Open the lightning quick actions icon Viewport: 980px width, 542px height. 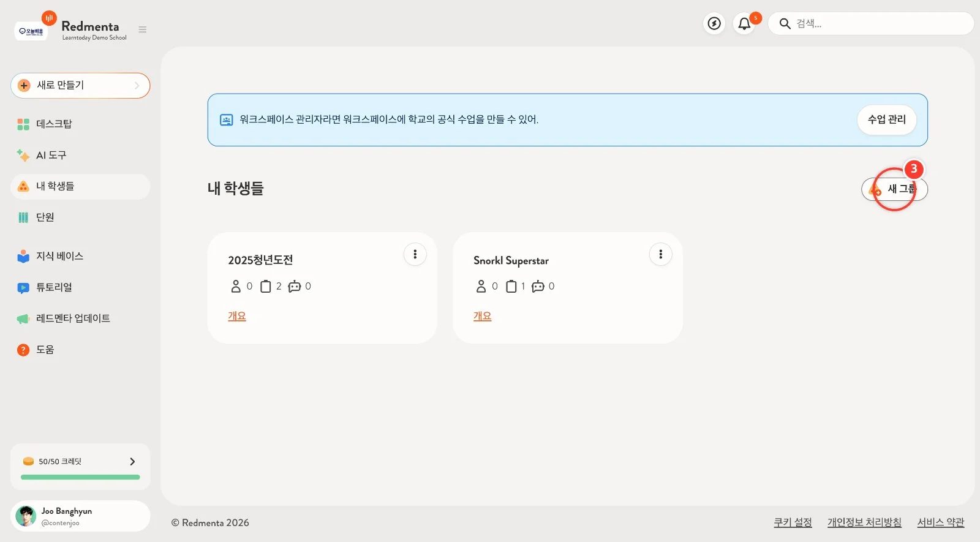point(714,24)
